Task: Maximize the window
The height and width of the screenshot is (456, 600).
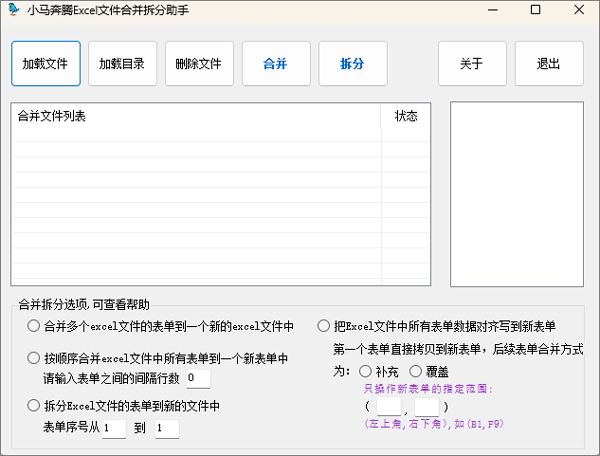Action: (x=536, y=10)
